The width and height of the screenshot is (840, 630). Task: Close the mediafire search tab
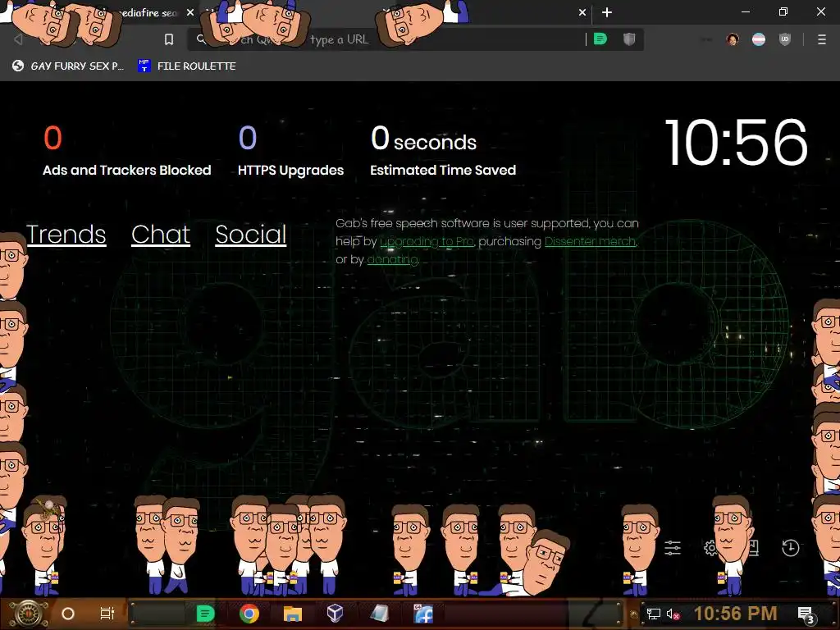(190, 12)
